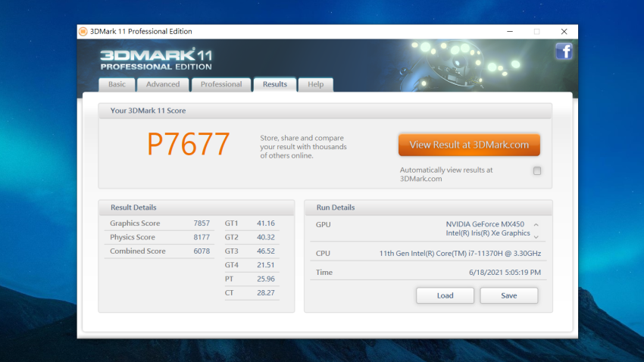Select Intel(R) Iris(R) Xe Graphics entry
This screenshot has width=644, height=362.
[488, 233]
